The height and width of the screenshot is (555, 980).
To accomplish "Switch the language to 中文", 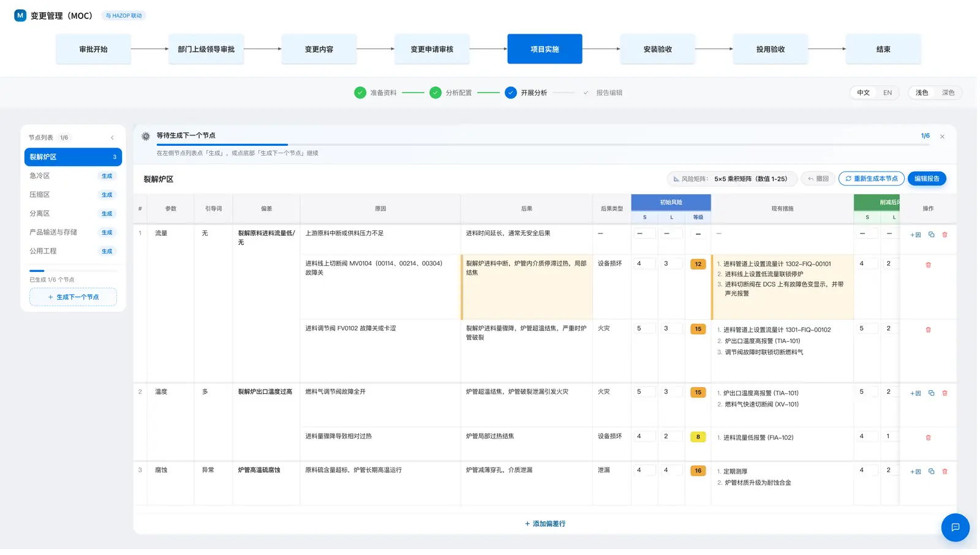I will pos(863,92).
